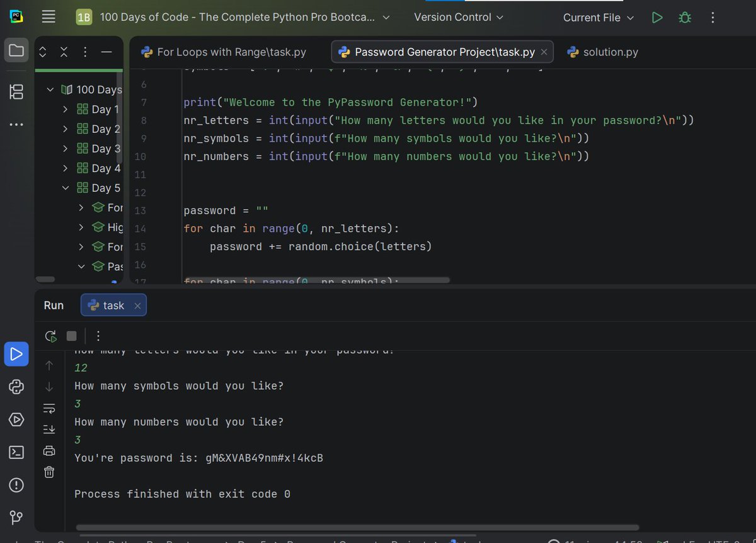The width and height of the screenshot is (756, 543).
Task: Close the Password Generator Project\task.py tab
Action: click(544, 52)
